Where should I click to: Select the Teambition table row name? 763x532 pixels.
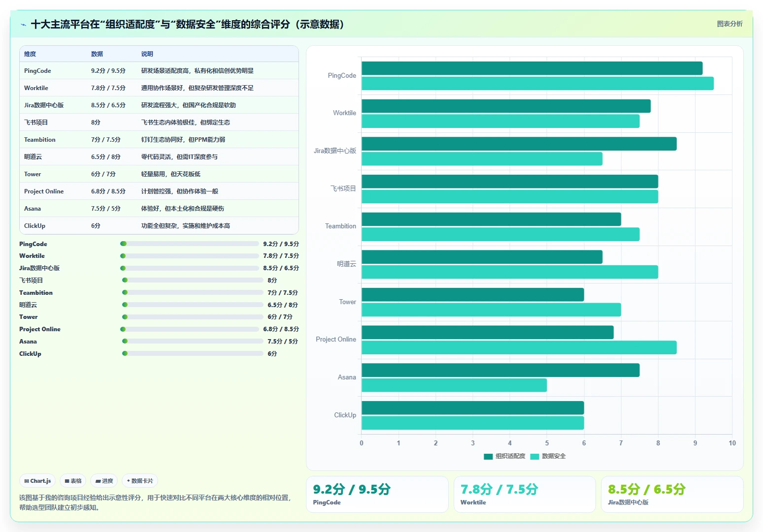coord(40,140)
